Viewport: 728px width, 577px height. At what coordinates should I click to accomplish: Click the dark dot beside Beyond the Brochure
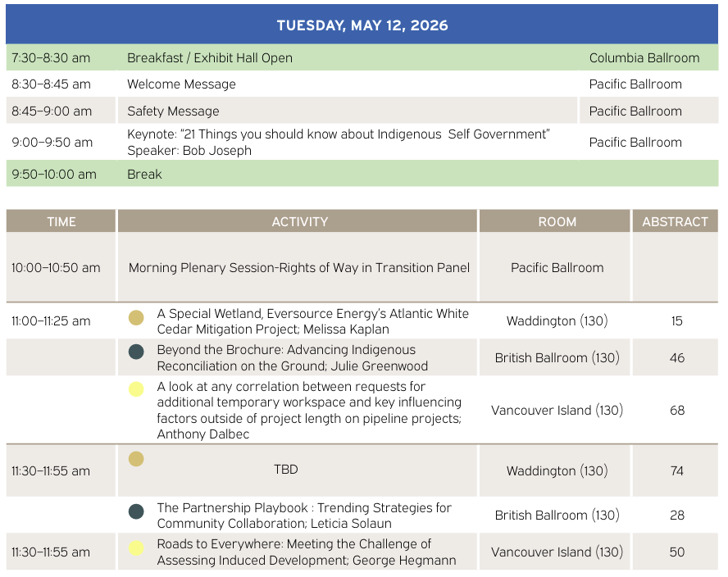[x=136, y=352]
